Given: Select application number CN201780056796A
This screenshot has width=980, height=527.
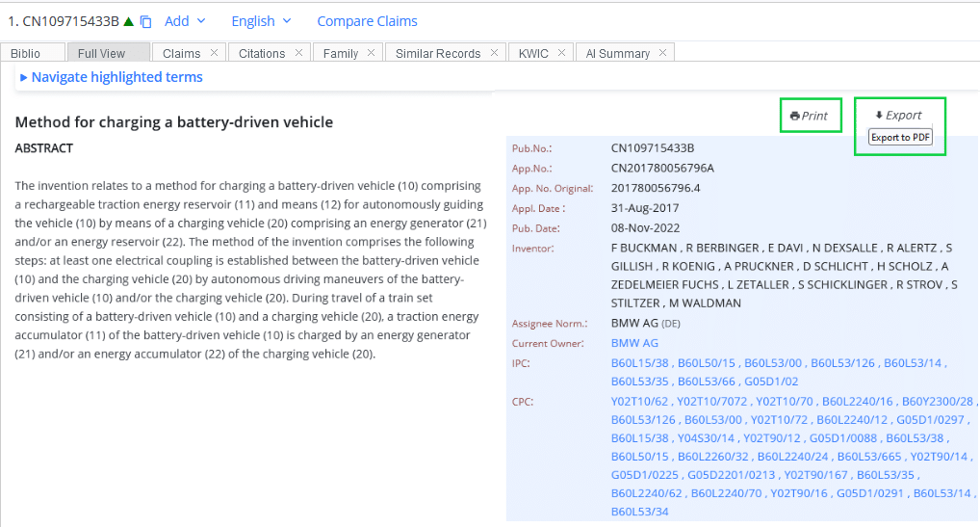Looking at the screenshot, I should pyautogui.click(x=662, y=169).
